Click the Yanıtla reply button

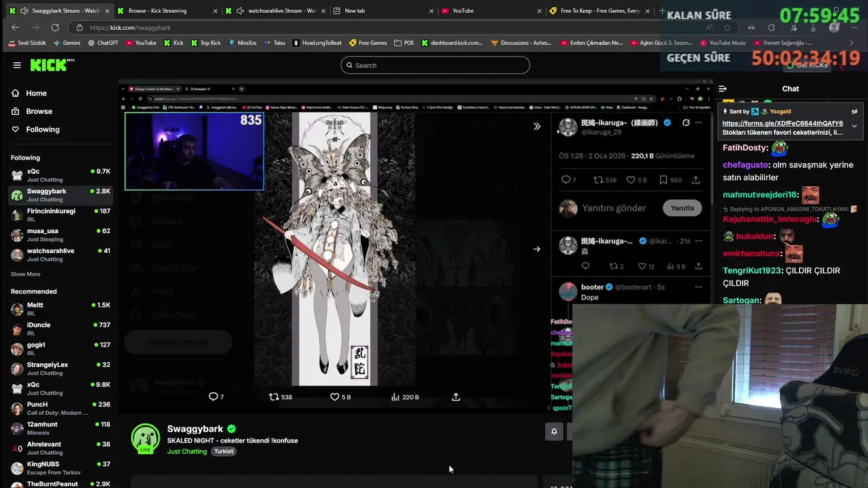click(682, 208)
